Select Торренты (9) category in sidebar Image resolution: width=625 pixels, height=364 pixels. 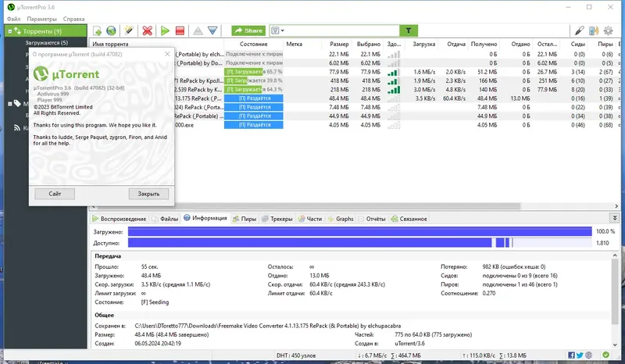click(x=45, y=31)
